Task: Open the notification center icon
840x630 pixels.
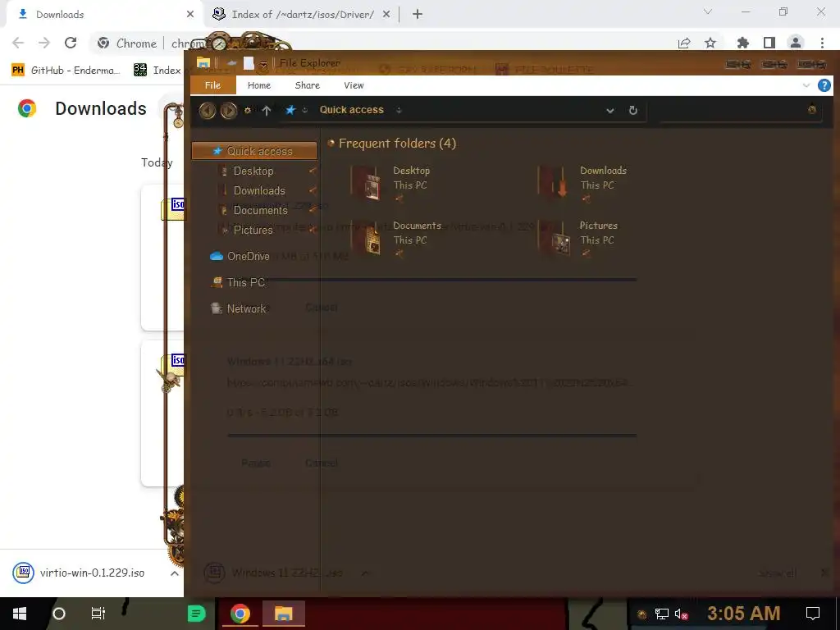Action: (x=813, y=614)
